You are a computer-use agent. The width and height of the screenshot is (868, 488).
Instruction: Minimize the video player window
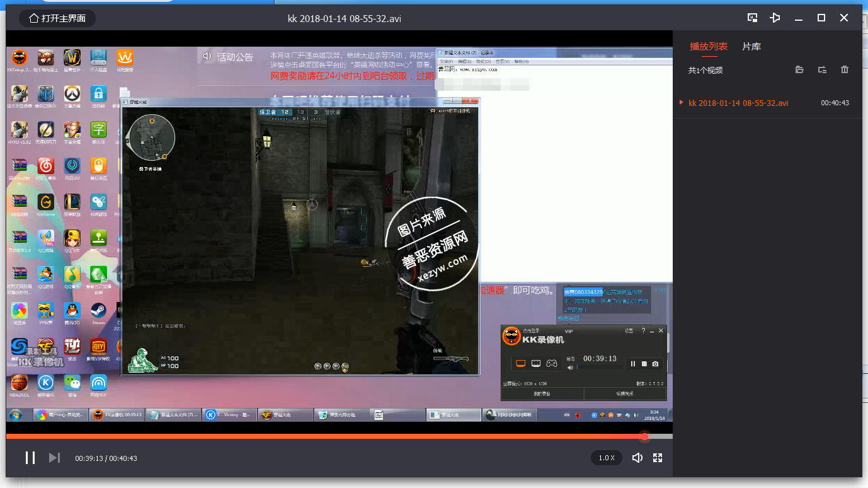799,18
